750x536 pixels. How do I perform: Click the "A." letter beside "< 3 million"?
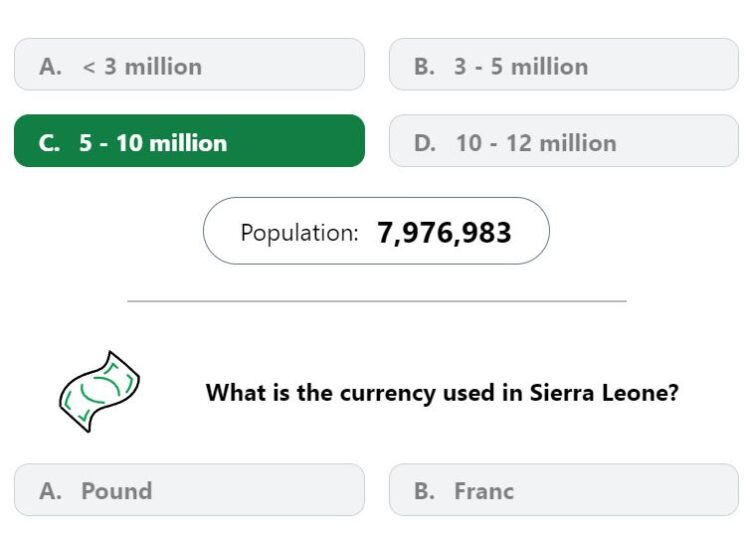(x=50, y=66)
